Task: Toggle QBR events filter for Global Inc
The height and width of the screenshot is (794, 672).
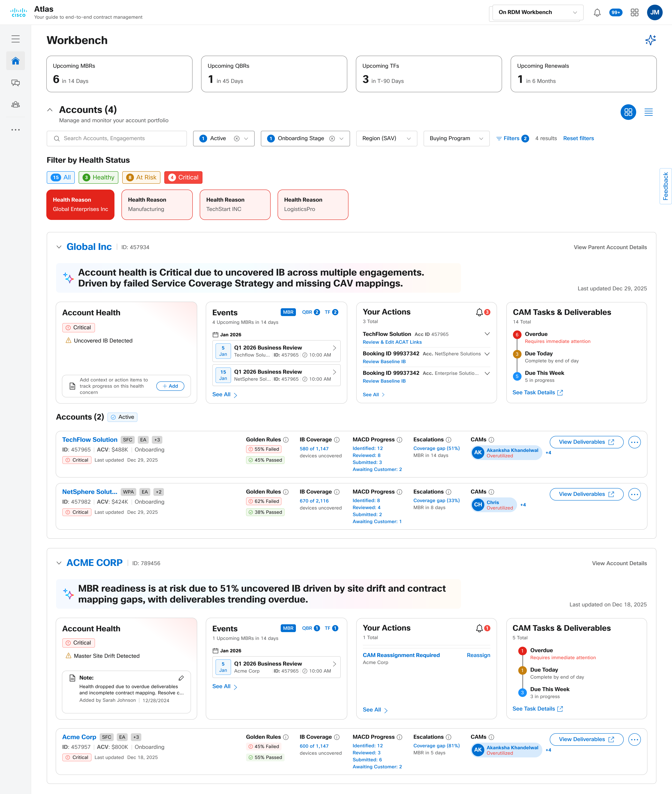Action: (311, 312)
